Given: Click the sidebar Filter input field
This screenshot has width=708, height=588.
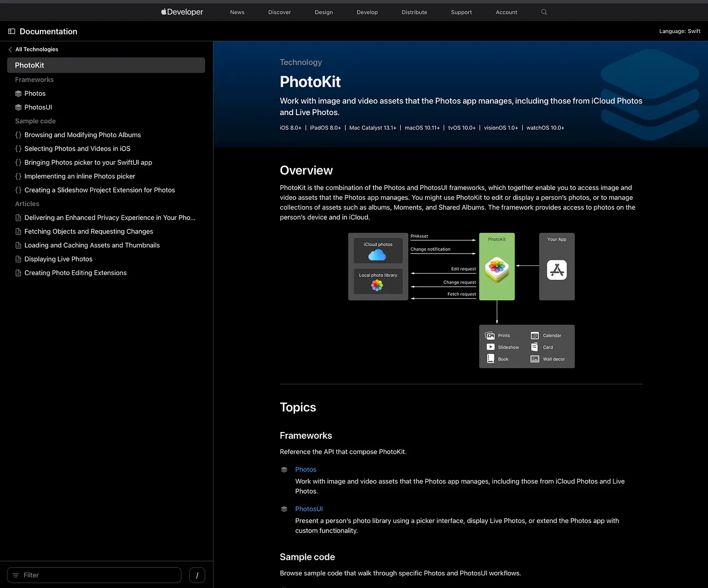Looking at the screenshot, I should pyautogui.click(x=94, y=575).
